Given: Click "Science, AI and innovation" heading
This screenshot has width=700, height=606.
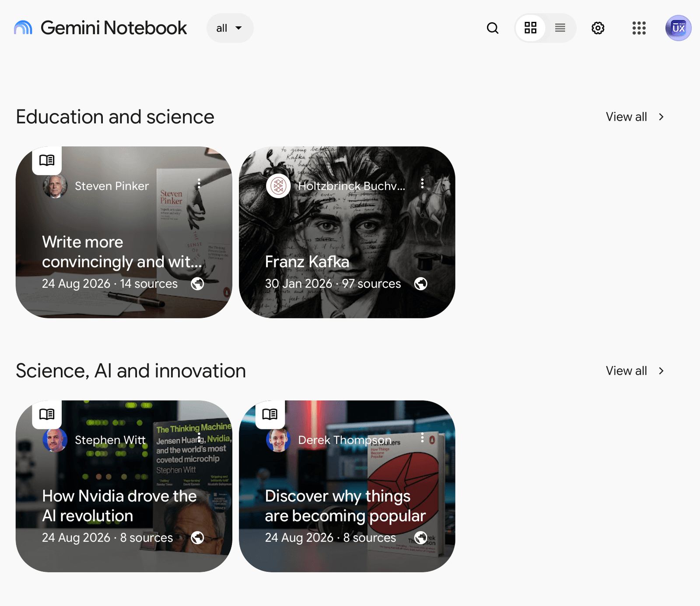Looking at the screenshot, I should tap(131, 371).
